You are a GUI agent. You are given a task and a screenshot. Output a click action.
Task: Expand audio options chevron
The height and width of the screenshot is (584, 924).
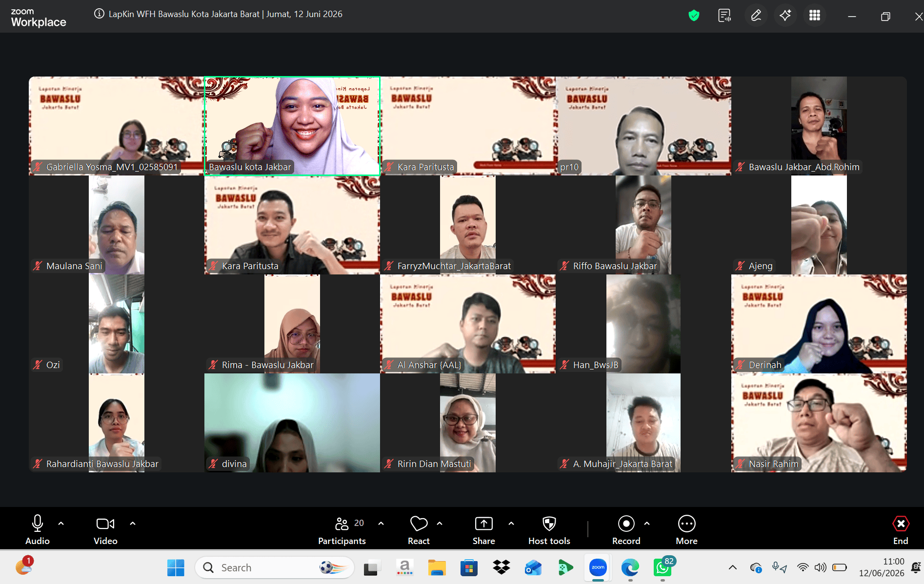click(x=61, y=524)
